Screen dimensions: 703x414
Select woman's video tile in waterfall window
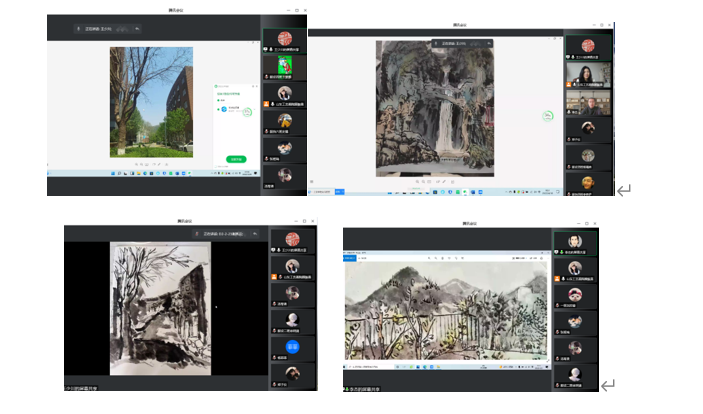587,75
